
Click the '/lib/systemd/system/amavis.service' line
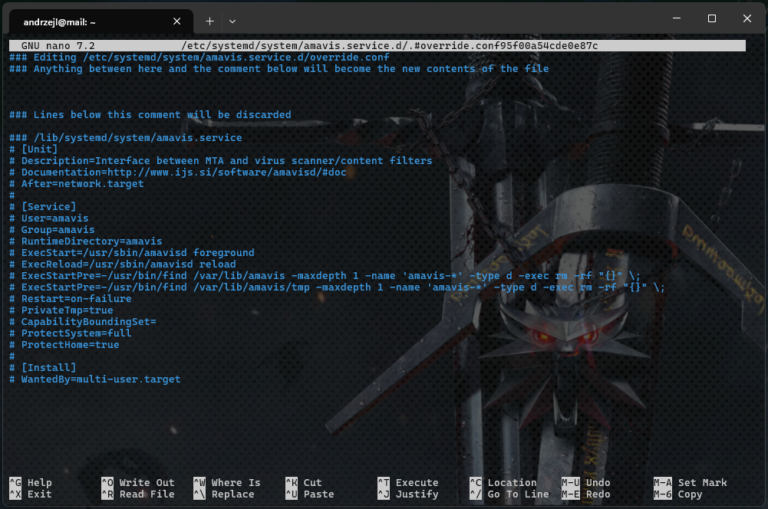126,138
